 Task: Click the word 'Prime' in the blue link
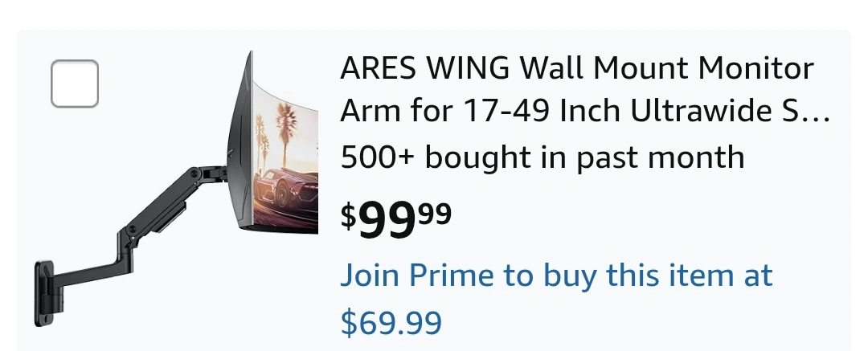(452, 275)
